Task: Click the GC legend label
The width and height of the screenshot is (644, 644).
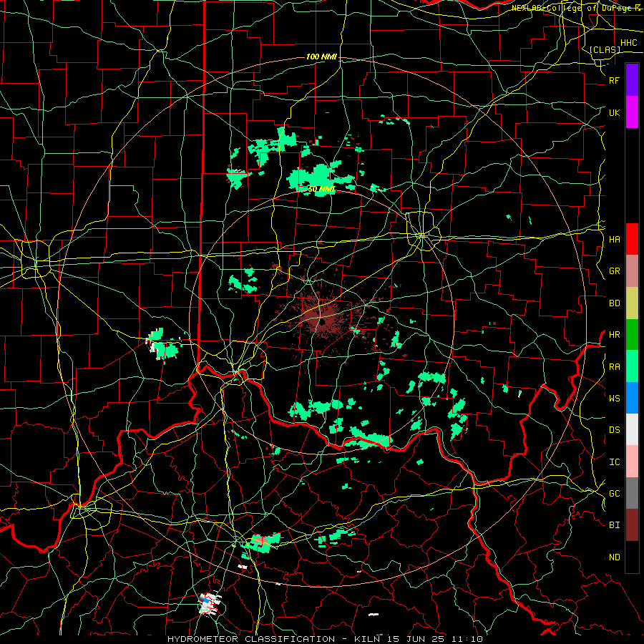Action: coord(614,494)
